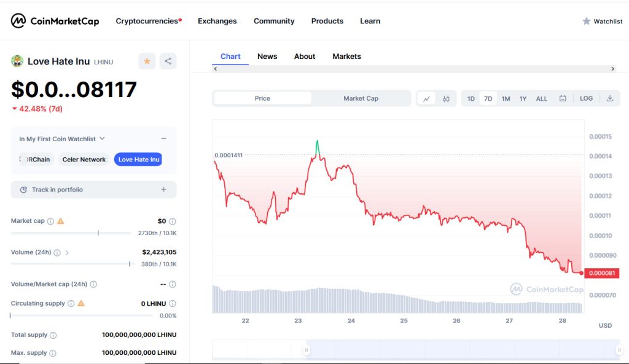Set chart range to 1Y
This screenshot has width=629, height=364.
[x=523, y=99]
